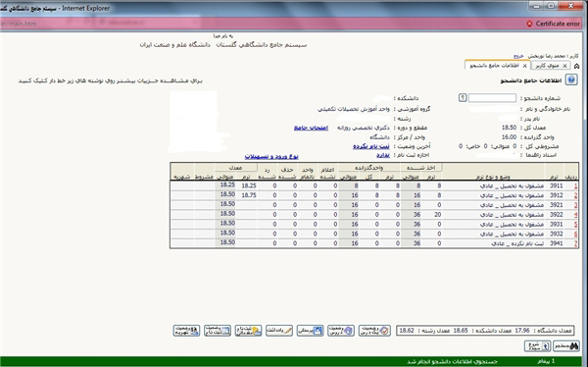Click the term cell 3911

tap(556, 185)
